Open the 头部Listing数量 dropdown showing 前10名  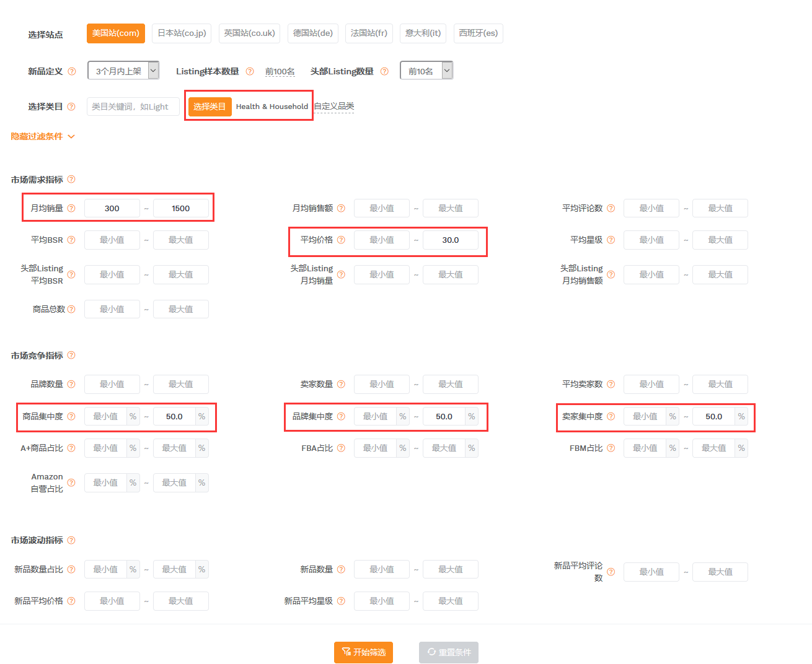click(426, 71)
